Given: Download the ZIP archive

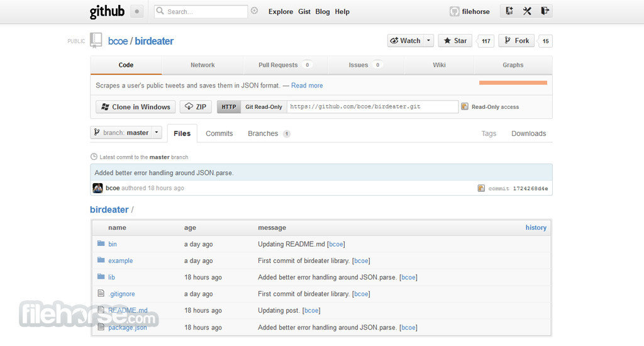Looking at the screenshot, I should coord(196,107).
